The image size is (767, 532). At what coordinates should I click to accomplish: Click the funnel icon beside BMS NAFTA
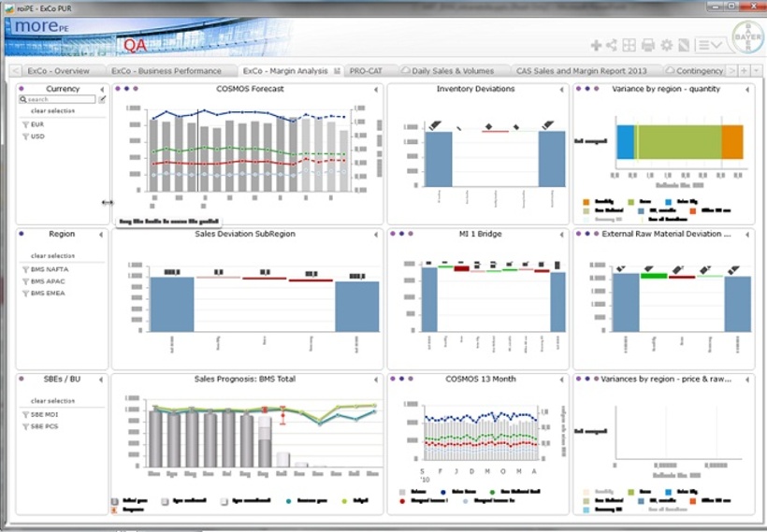tap(25, 269)
